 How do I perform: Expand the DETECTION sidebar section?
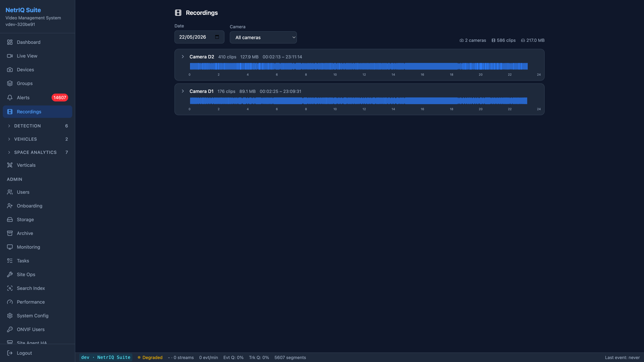[37, 126]
